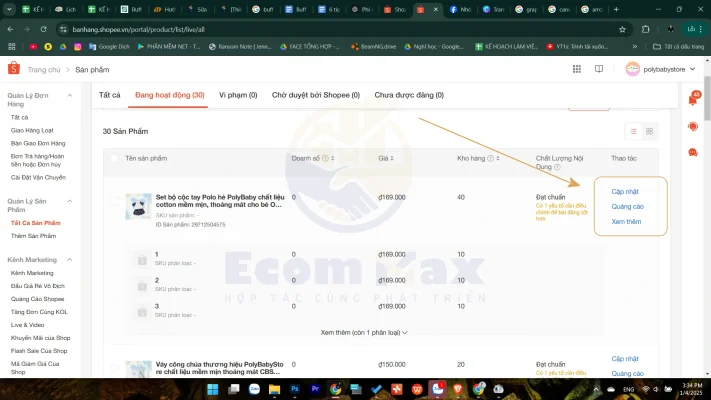Go to Trang chủ breadcrumb
This screenshot has width=711, height=400.
coord(44,70)
